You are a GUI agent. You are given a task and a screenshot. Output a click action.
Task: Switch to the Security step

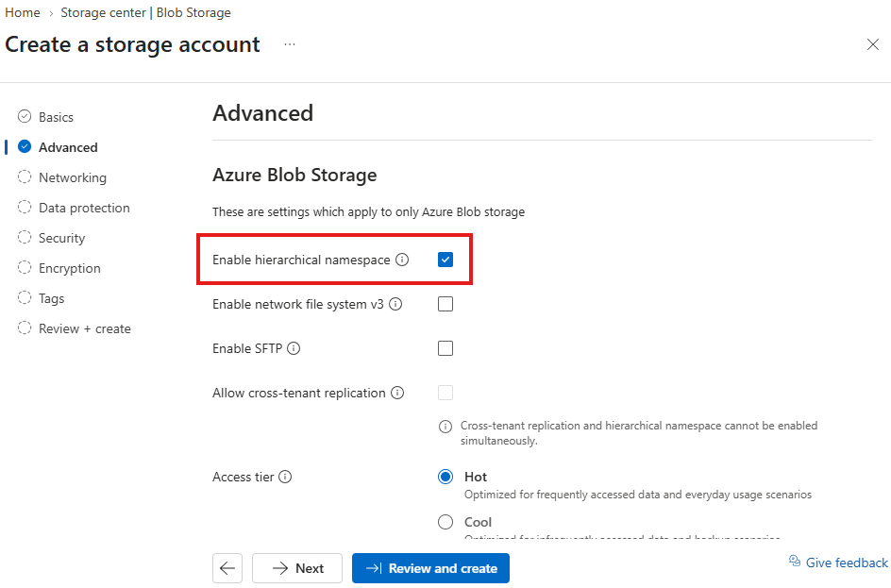click(x=51, y=238)
